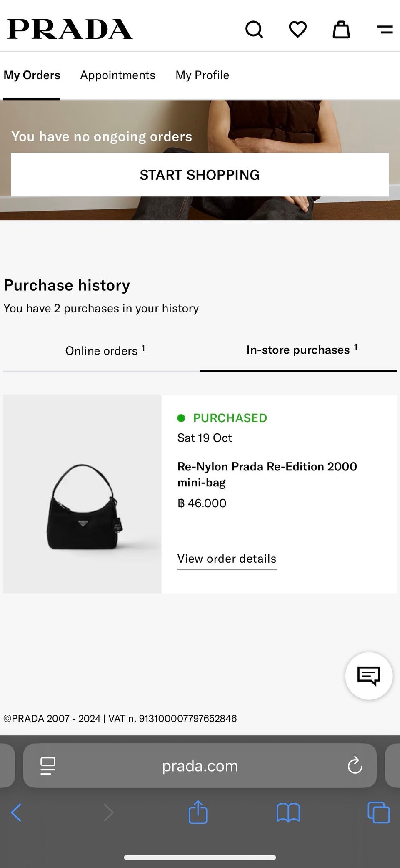This screenshot has height=868, width=400.
Task: Tap the Re-Edition 2000 mini-bag thumbnail
Action: (x=82, y=494)
